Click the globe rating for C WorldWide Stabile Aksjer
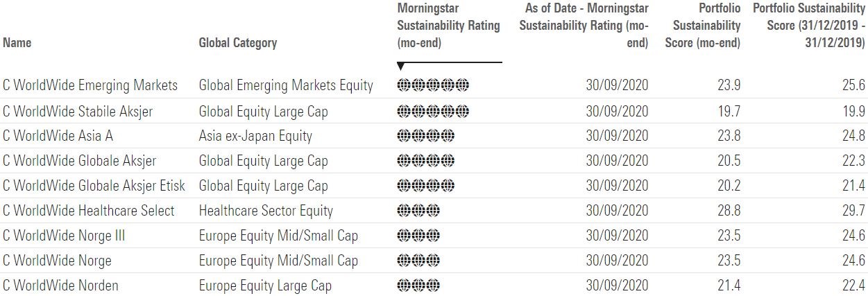Viewport: 868px width, 296px height. click(x=433, y=111)
